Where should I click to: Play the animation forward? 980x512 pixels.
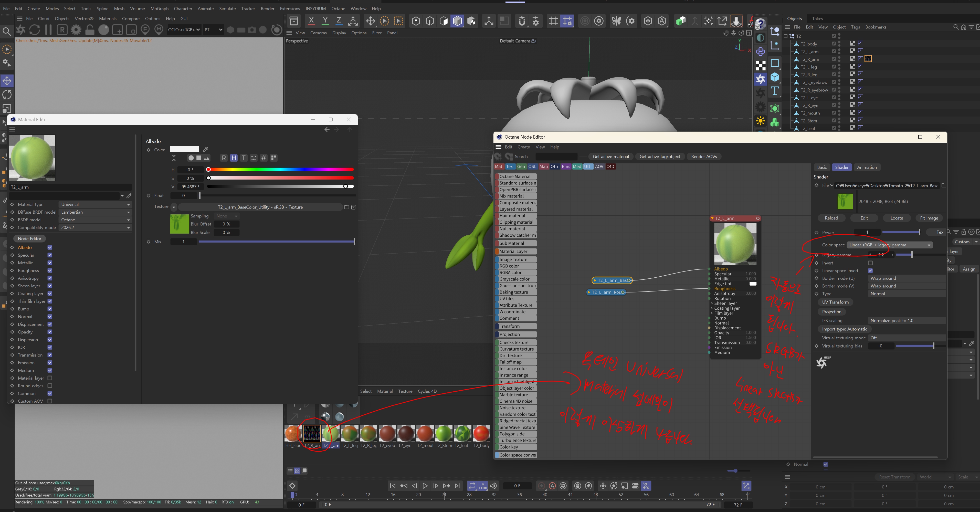pos(425,486)
